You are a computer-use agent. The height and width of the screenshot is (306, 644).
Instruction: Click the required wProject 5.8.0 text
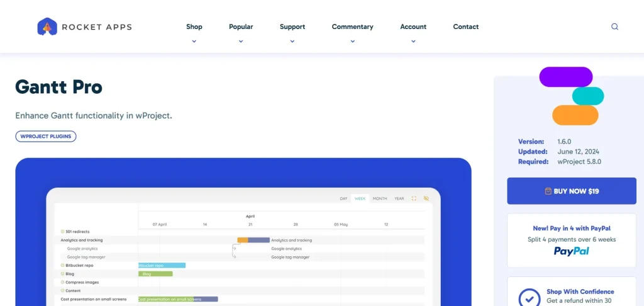click(x=579, y=162)
